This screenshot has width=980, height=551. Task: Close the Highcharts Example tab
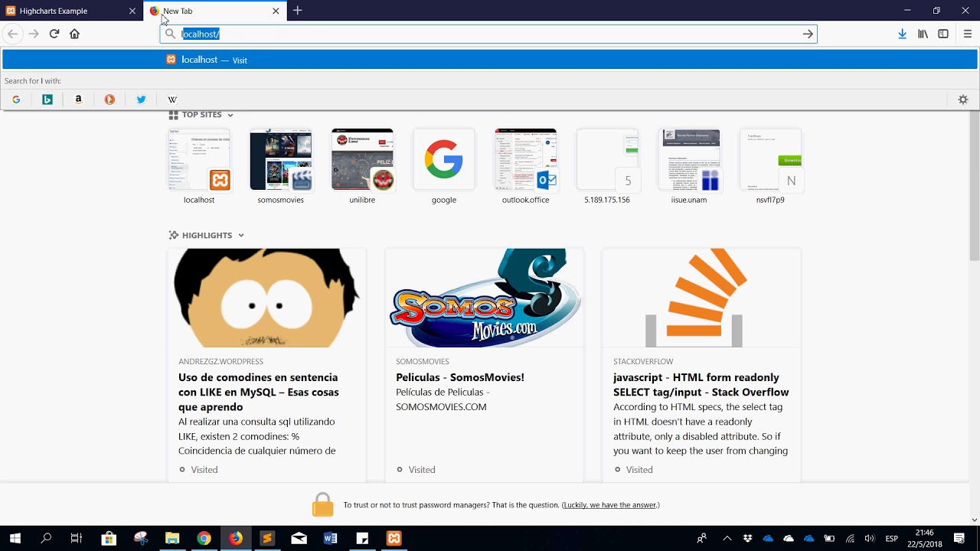coord(132,11)
